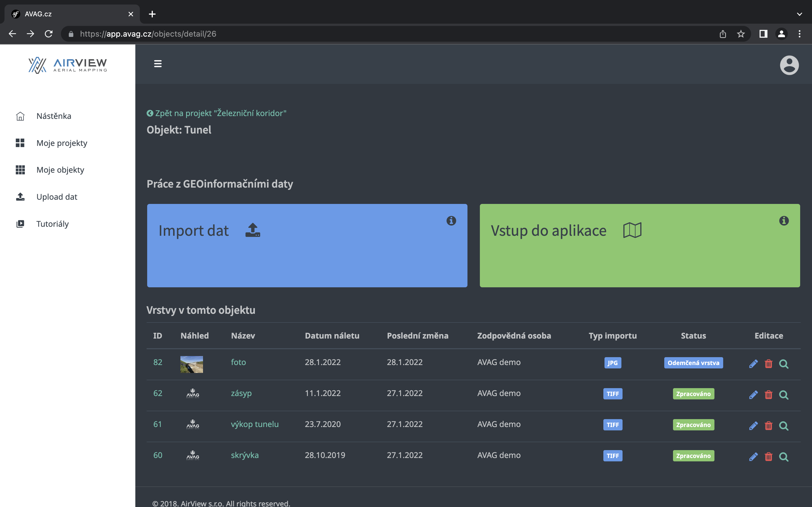Viewport: 812px width, 507px height.
Task: Open the Chrome three-dot menu
Action: point(800,34)
